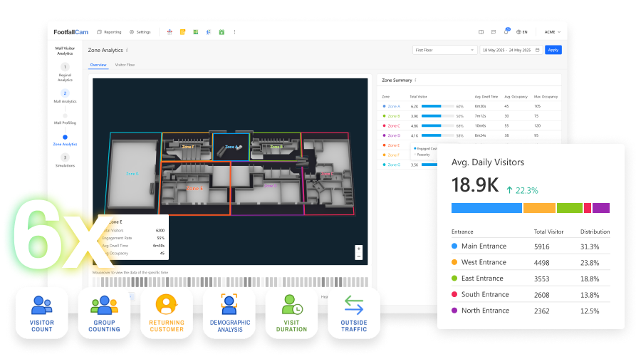Viewport: 636px width, 364px height.
Task: Click the yellow note toolbar icon
Action: coord(182,32)
